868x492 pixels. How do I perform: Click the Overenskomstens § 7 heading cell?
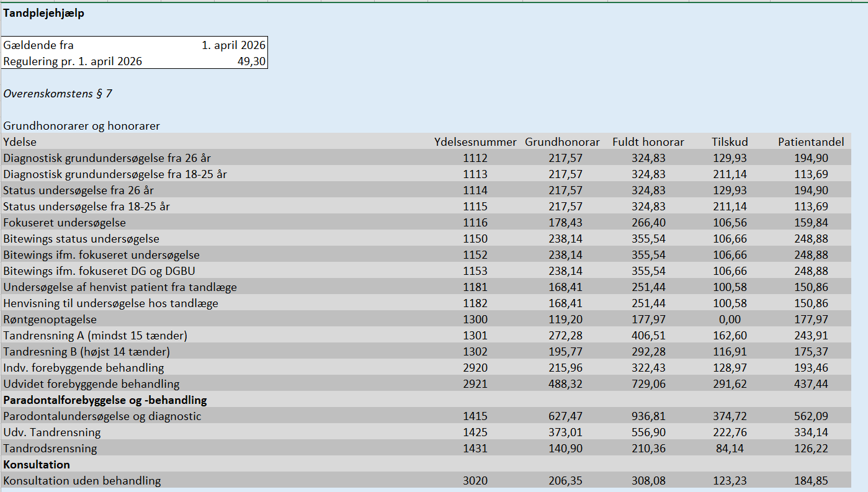tap(58, 94)
